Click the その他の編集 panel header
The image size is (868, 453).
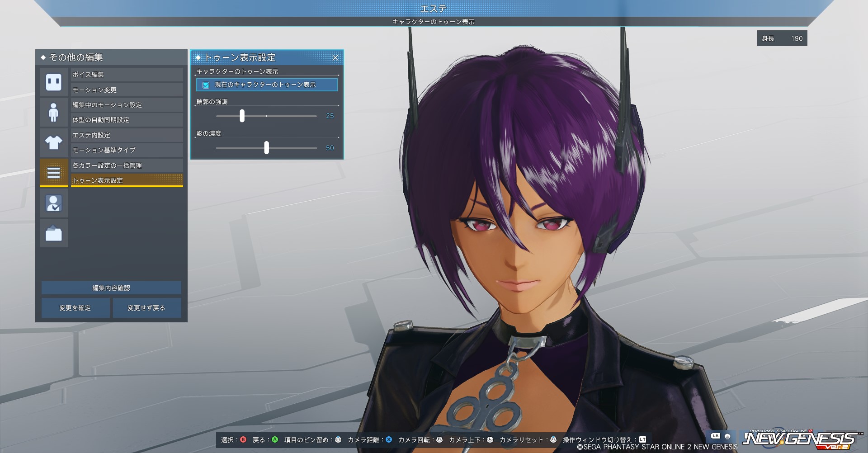111,57
